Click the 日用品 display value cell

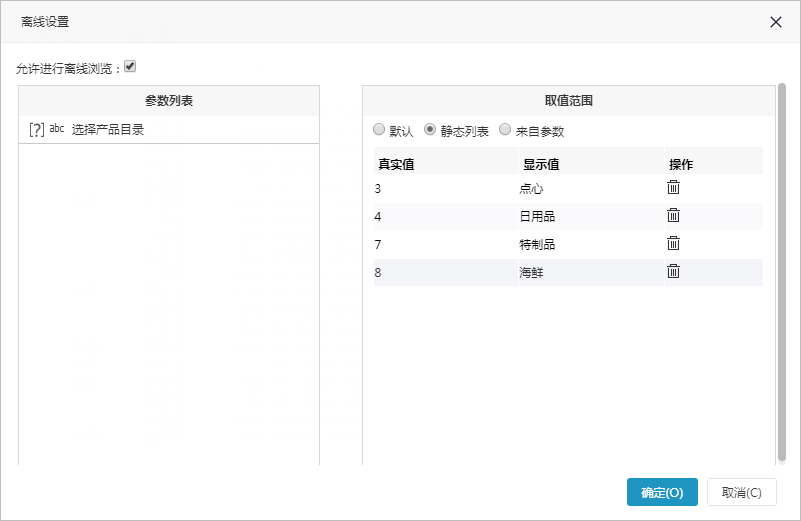591,217
